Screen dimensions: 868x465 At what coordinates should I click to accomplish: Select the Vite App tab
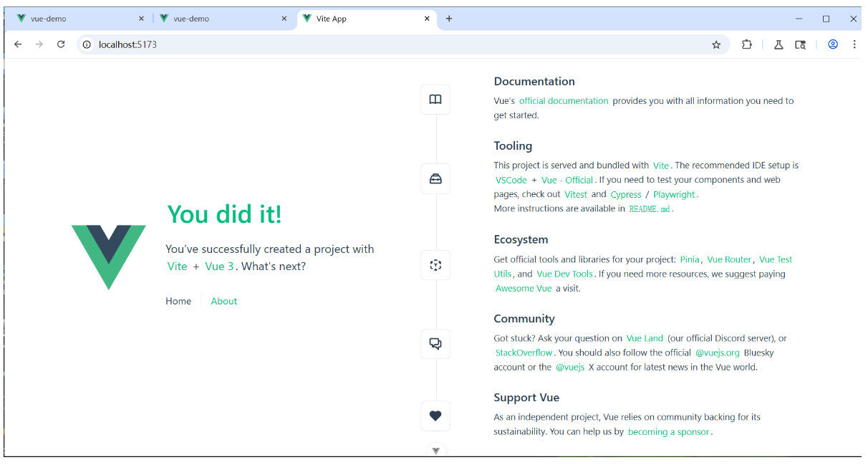pos(367,19)
